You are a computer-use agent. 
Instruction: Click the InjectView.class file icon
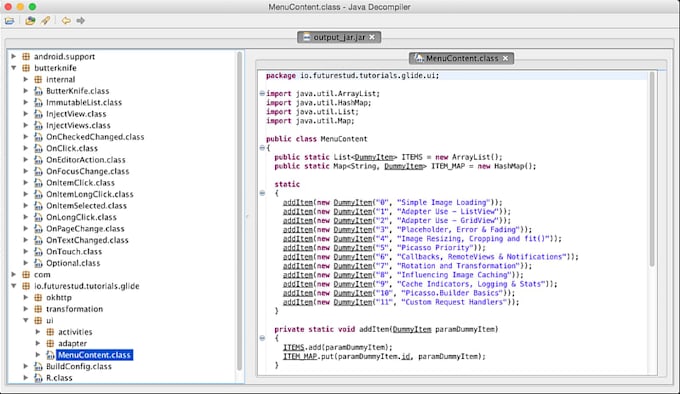pos(38,114)
